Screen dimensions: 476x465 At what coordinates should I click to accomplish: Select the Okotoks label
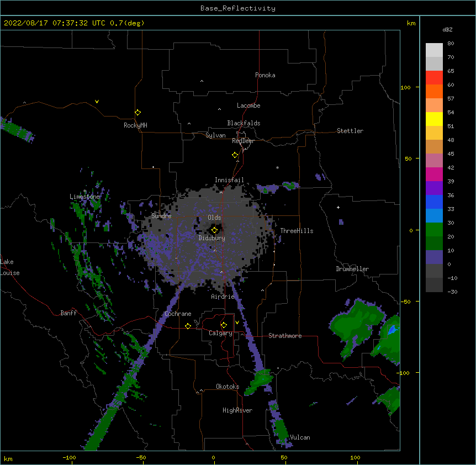click(228, 387)
